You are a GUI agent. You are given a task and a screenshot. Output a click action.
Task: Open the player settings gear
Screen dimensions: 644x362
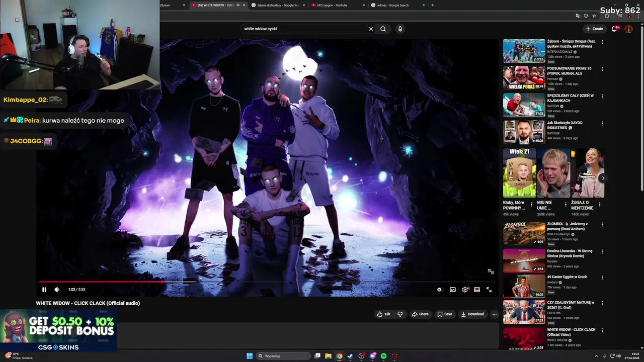click(x=465, y=290)
